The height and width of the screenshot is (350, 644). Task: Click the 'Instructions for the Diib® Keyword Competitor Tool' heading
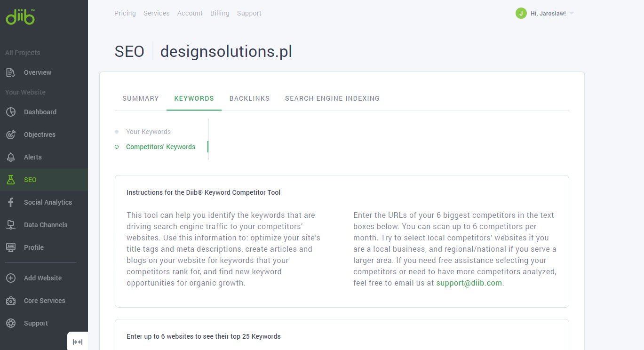(203, 192)
